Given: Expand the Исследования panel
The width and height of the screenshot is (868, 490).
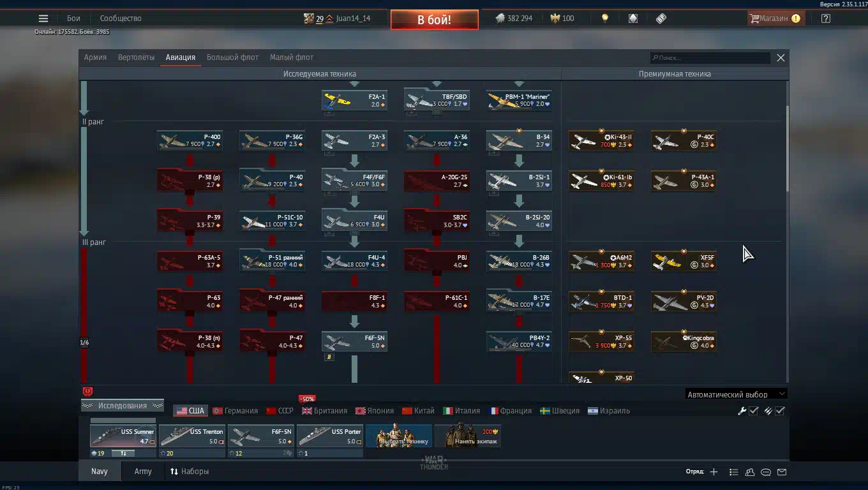Looking at the screenshot, I should pyautogui.click(x=123, y=406).
